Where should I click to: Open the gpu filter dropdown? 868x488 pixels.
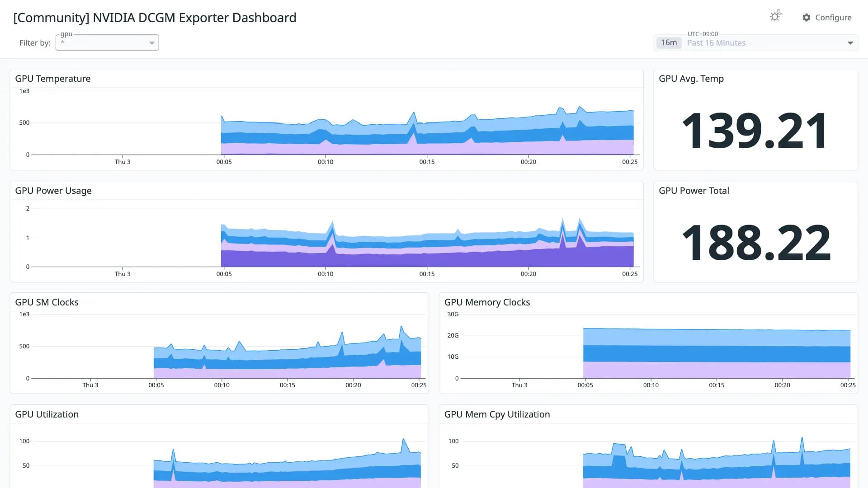pos(107,42)
